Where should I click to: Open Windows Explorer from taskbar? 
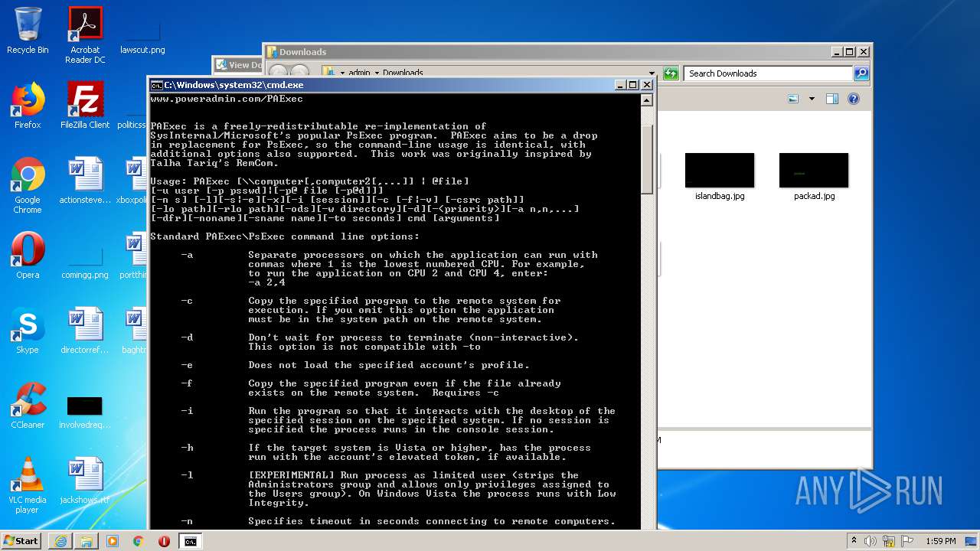pos(87,541)
